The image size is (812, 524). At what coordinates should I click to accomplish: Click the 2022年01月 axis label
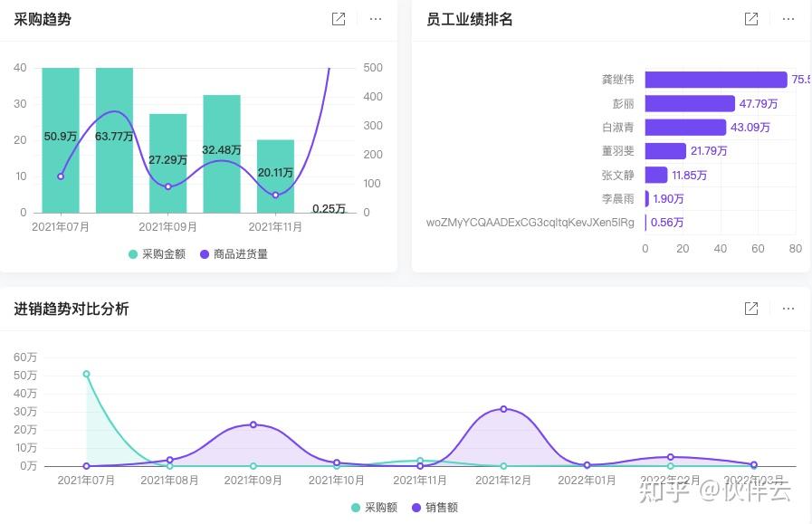coord(587,481)
